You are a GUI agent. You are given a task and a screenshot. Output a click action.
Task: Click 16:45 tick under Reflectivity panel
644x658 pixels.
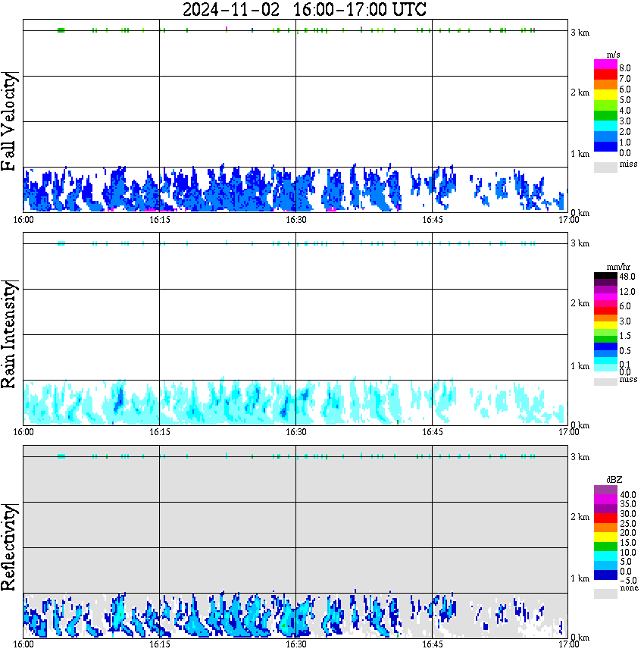(432, 645)
